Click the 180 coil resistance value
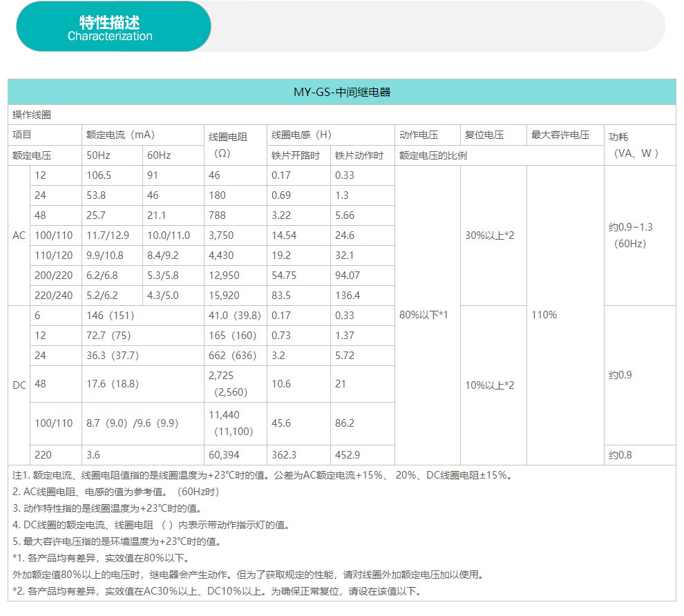684x616 pixels. (217, 195)
